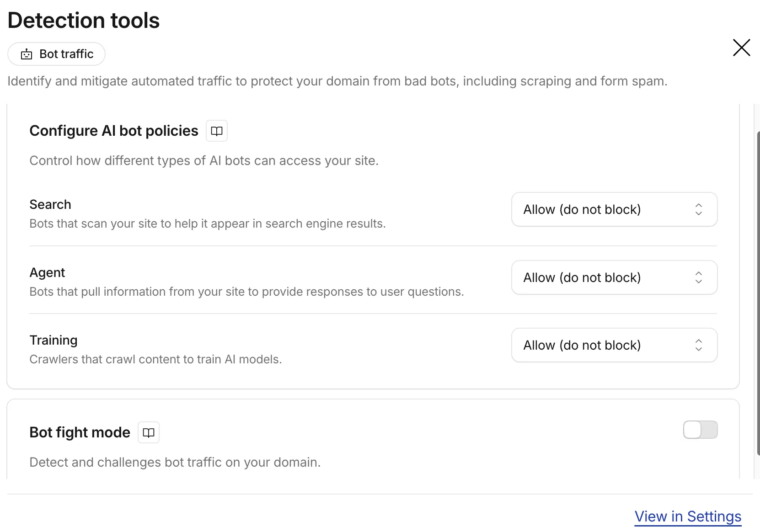
Task: Open docs icon beside Bot fight mode
Action: point(149,432)
